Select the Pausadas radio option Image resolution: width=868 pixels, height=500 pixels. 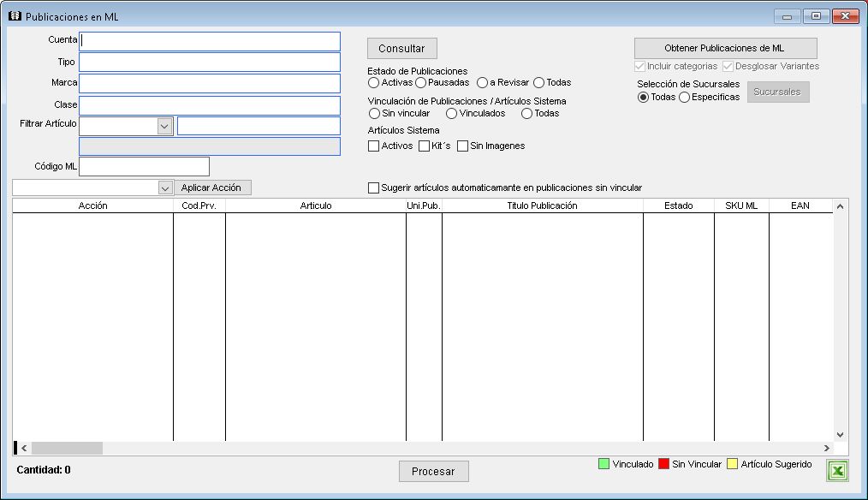tap(421, 83)
